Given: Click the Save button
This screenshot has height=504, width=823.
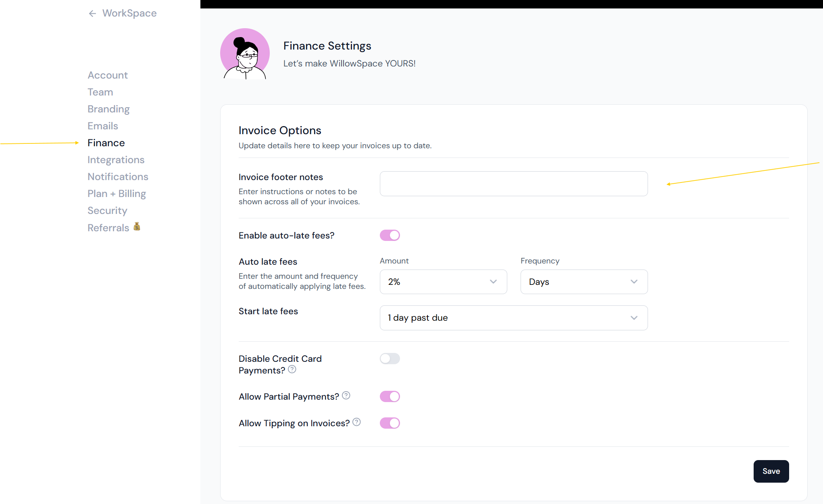Looking at the screenshot, I should pos(771,471).
